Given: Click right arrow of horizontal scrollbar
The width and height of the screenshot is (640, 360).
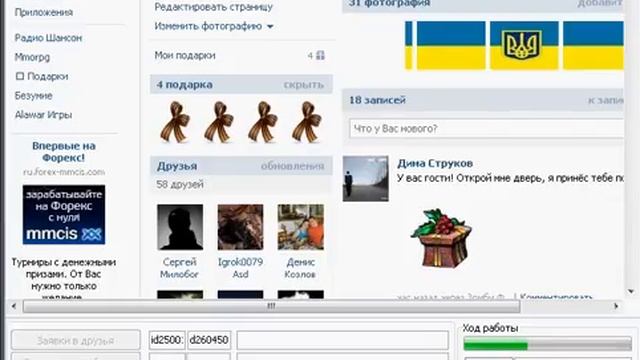Looking at the screenshot, I should tap(616, 306).
